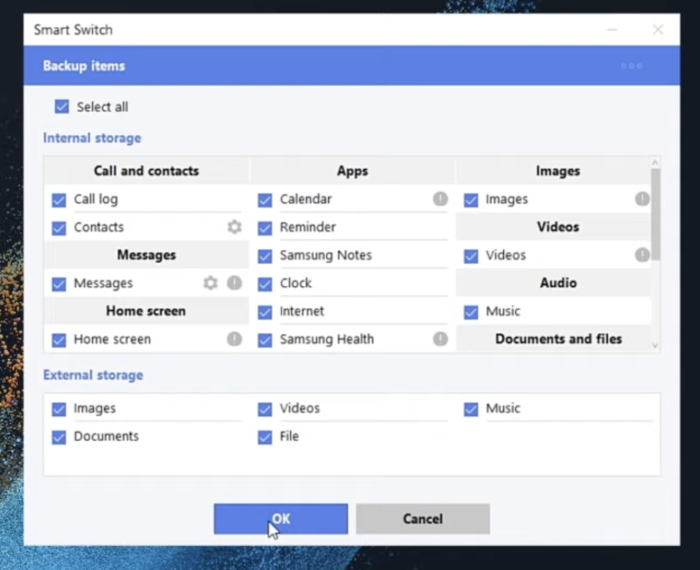Screen dimensions: 700x570
Task: Uncheck the Select all checkbox
Action: click(62, 107)
